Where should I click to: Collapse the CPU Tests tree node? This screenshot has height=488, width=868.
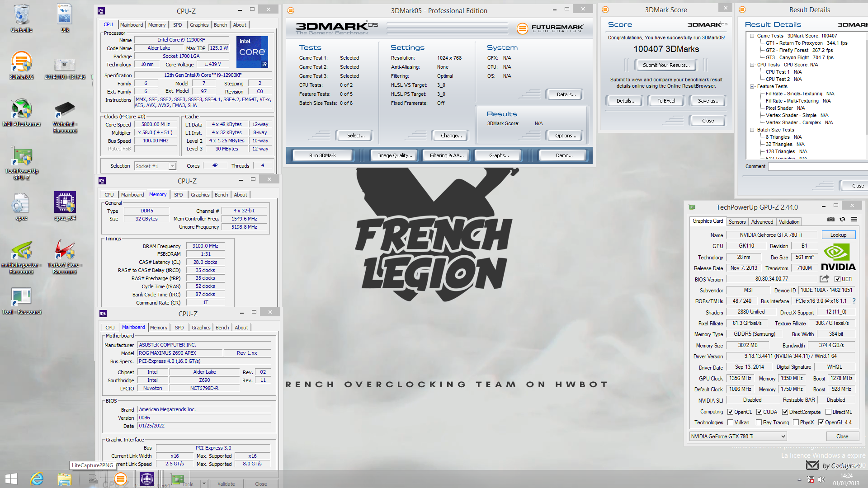tap(752, 65)
